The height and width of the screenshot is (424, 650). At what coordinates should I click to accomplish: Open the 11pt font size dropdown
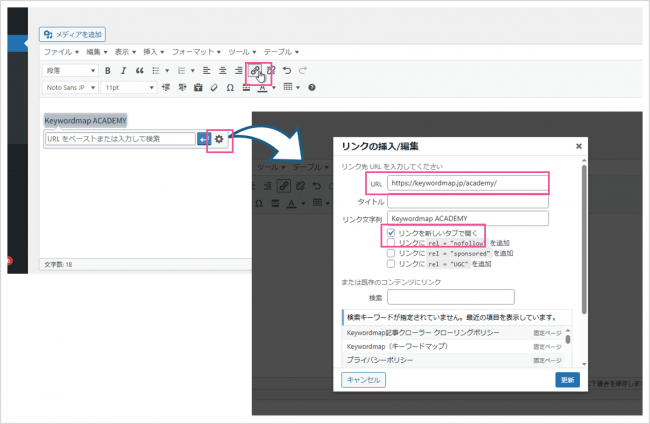point(129,87)
